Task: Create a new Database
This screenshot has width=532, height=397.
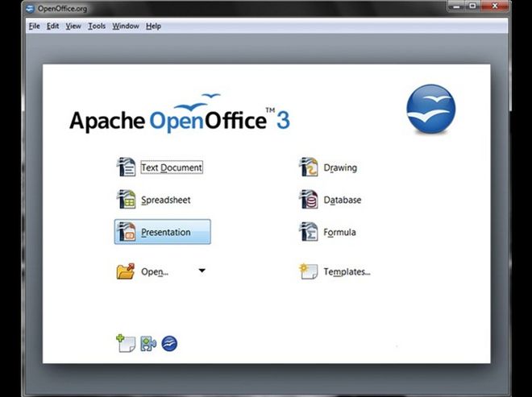Action: pyautogui.click(x=343, y=200)
